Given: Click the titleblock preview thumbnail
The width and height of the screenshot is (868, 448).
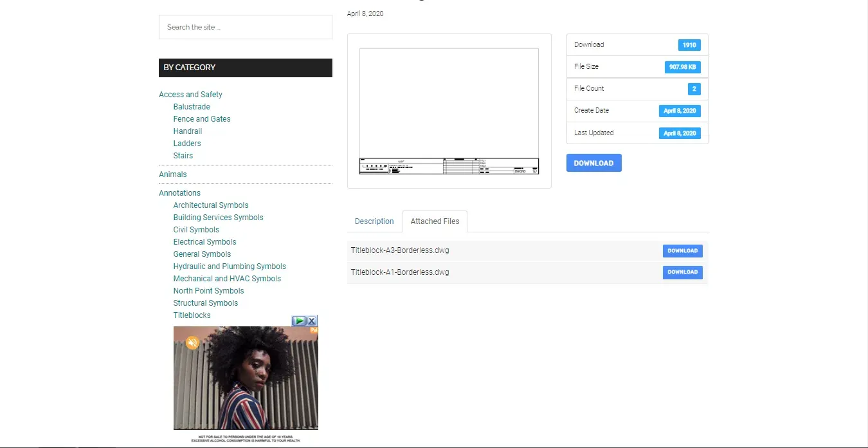Looking at the screenshot, I should [449, 110].
